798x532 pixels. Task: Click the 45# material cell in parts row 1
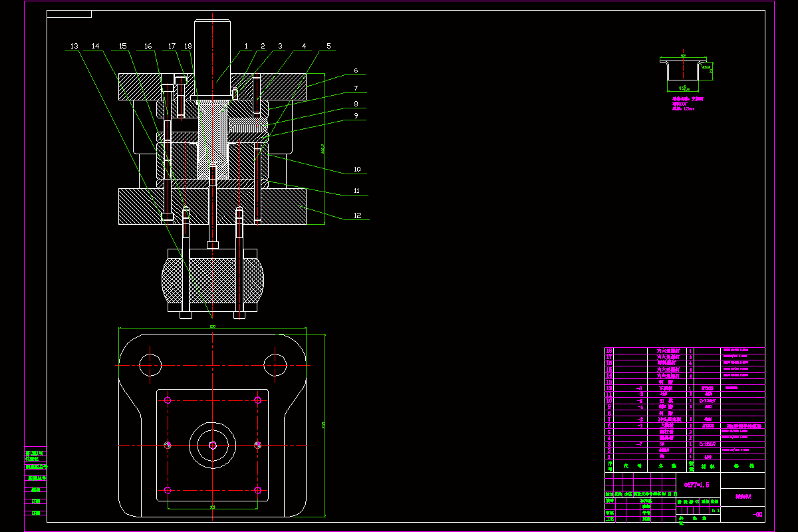pos(708,457)
